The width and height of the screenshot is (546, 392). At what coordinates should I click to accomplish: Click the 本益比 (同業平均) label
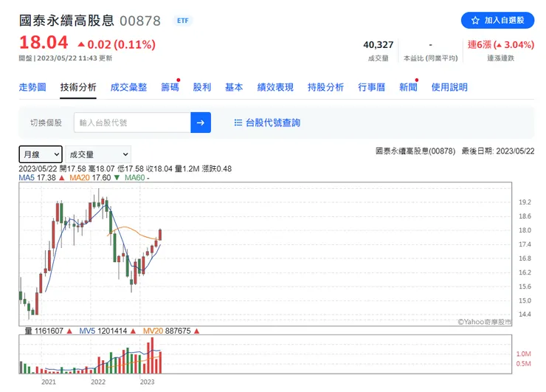tap(430, 58)
